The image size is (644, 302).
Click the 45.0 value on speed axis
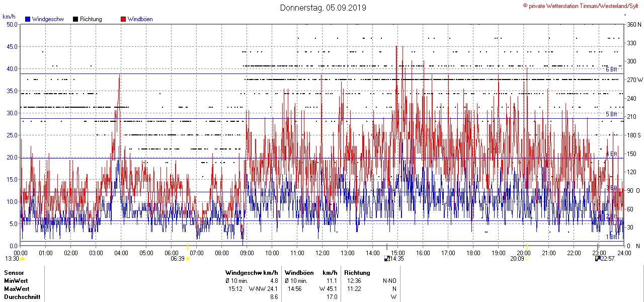(x=12, y=46)
